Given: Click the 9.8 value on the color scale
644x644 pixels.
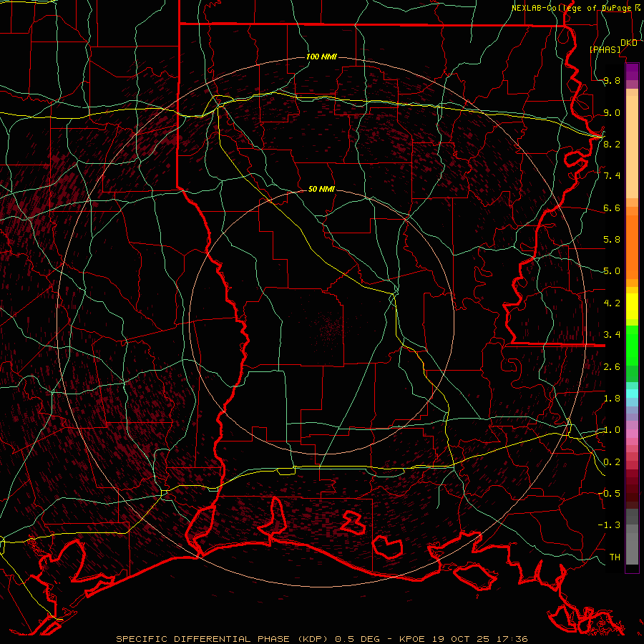Looking at the screenshot, I should (612, 80).
